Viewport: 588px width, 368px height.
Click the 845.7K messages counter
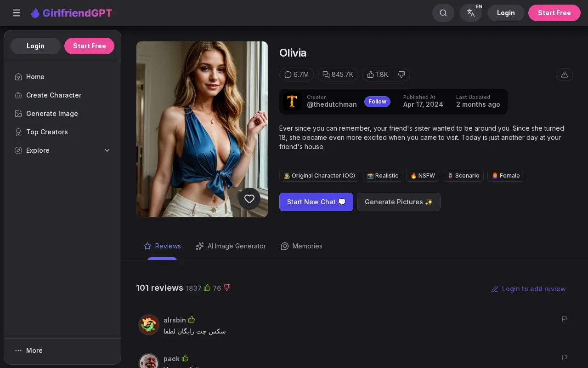tap(338, 75)
